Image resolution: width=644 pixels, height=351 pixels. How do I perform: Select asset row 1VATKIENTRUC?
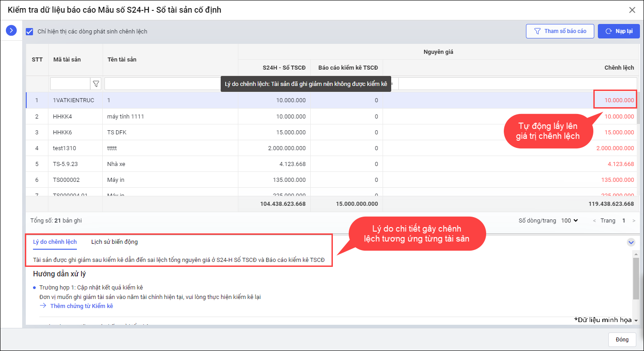pos(331,100)
